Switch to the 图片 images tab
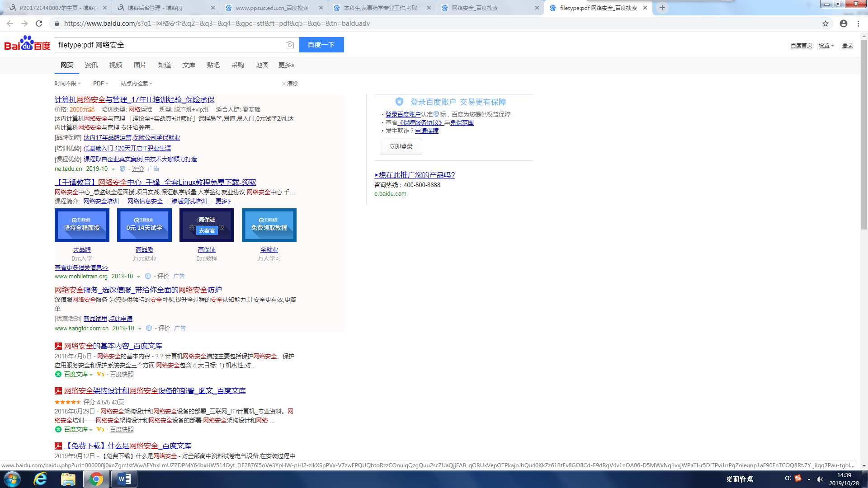The image size is (868, 488). coord(140,65)
